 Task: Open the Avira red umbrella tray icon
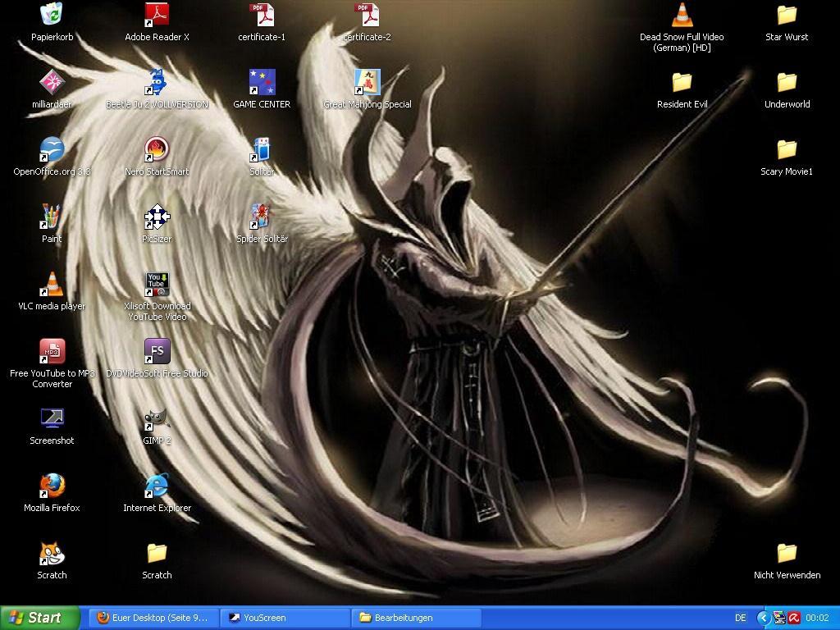(x=794, y=618)
